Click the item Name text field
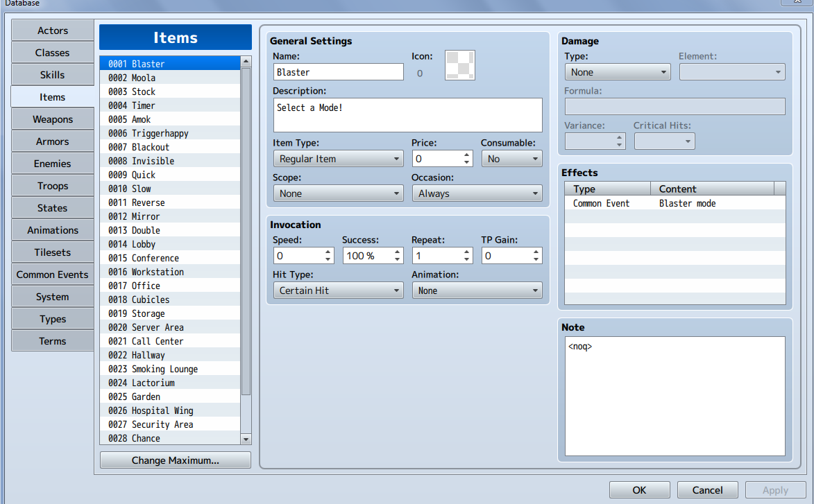Screen dimensions: 814x504 (x=339, y=72)
